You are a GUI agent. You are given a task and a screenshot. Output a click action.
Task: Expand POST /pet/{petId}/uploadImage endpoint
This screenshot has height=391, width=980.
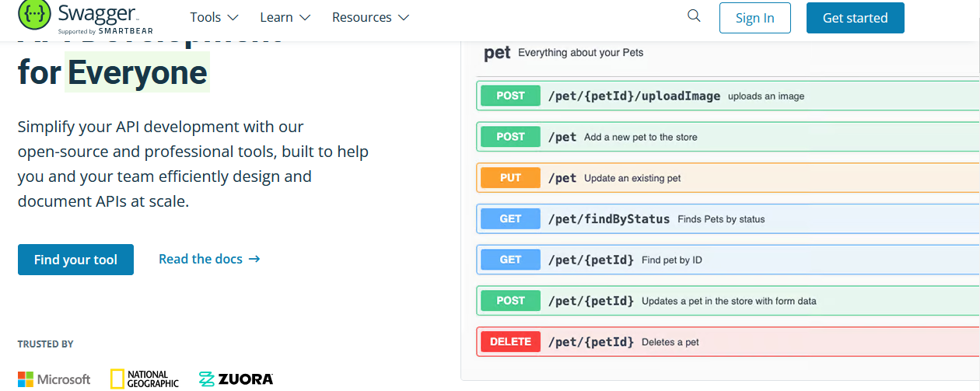pos(727,96)
